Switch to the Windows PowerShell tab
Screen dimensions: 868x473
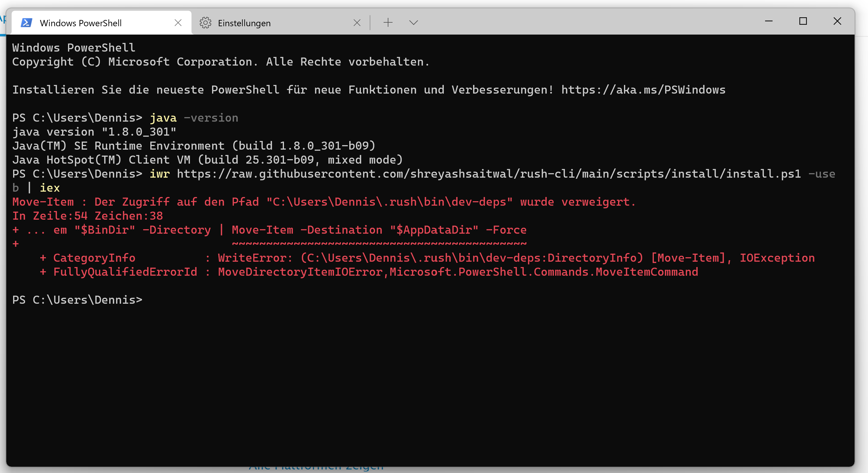81,23
